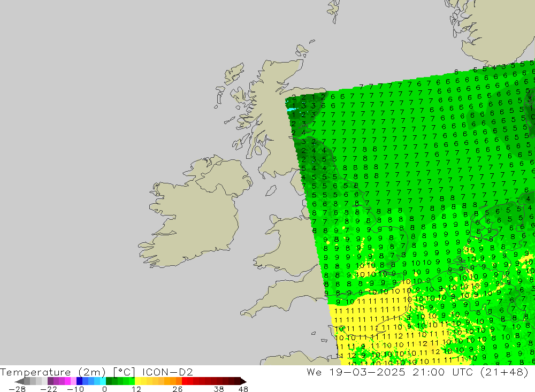This screenshot has width=535, height=392.
Task: Click the 'We 19-03-2025 21:00 UTC (21+48)' timestamp
Action: (418, 372)
